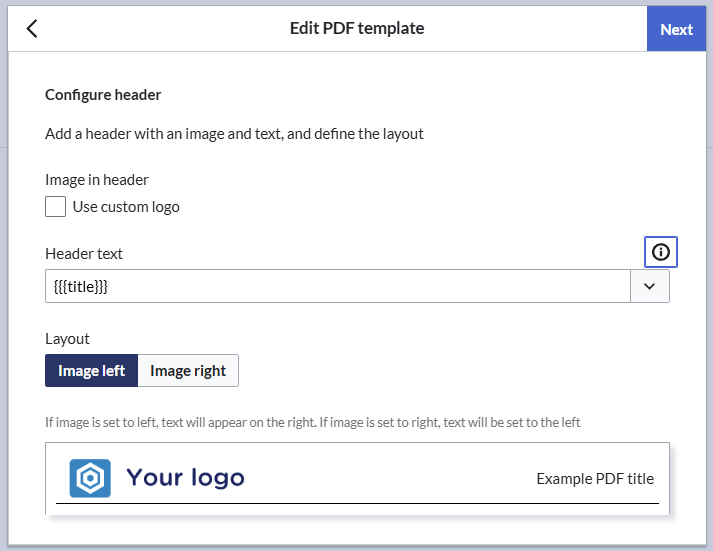Click the "Image in header" label
The width and height of the screenshot is (713, 551).
pyautogui.click(x=97, y=180)
